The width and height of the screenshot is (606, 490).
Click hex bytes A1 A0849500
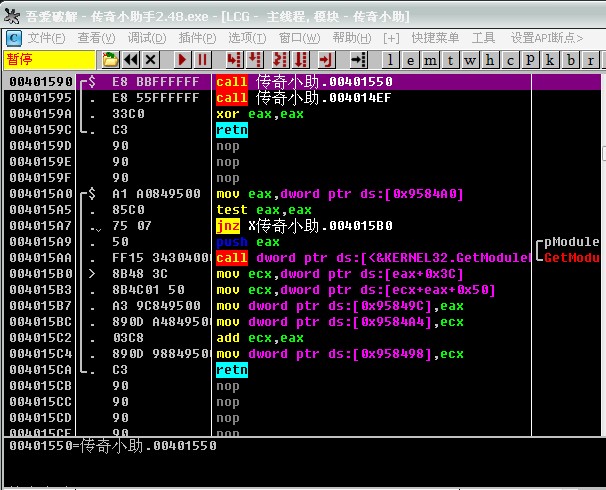pos(157,194)
